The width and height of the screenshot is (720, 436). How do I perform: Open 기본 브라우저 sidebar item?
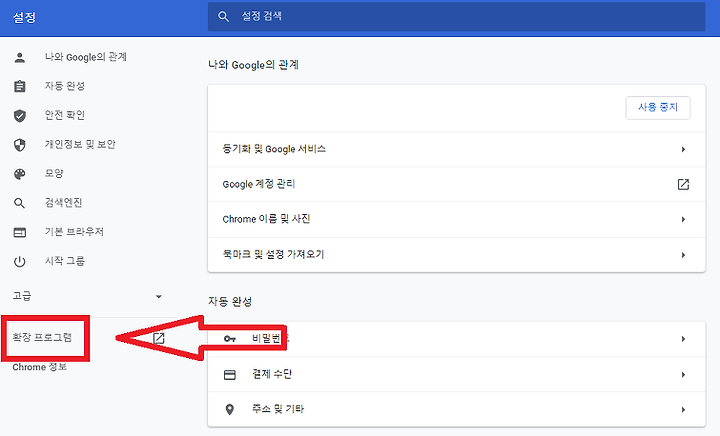click(74, 231)
